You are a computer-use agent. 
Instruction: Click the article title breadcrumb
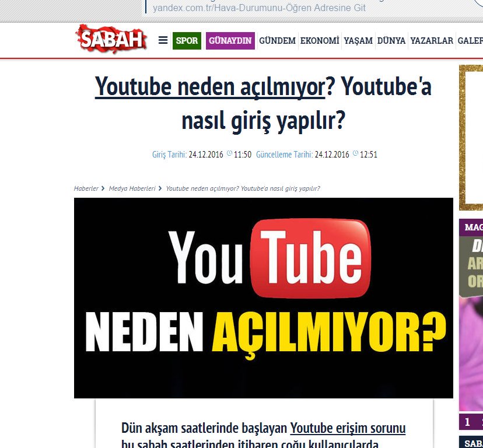point(243,188)
